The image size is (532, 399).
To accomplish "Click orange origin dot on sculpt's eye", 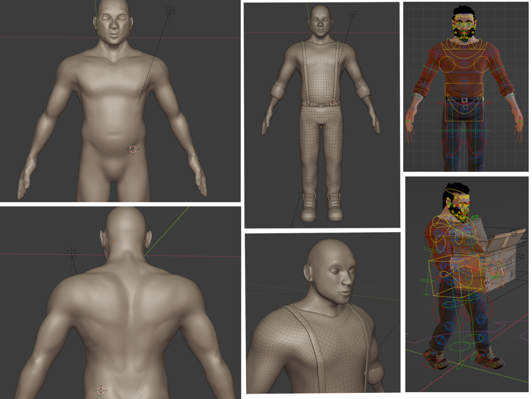I will pos(122,19).
